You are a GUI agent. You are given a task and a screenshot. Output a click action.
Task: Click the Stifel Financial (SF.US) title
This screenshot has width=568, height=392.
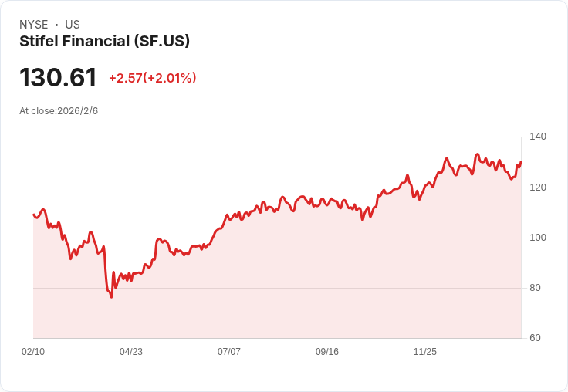pyautogui.click(x=104, y=42)
